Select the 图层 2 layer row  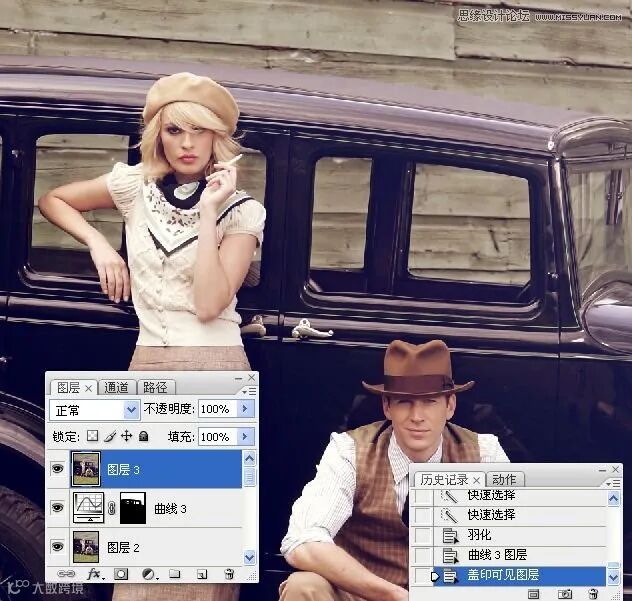145,547
